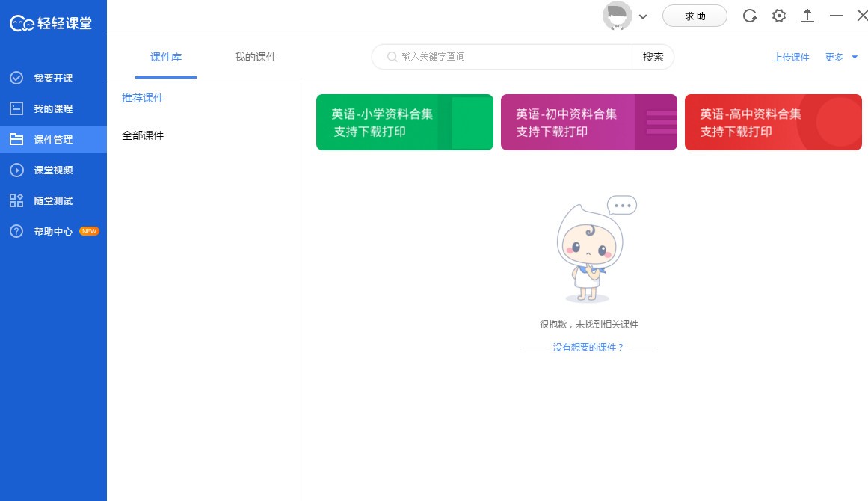Viewport: 868px width, 501px height.
Task: Open 课堂视频 playback section
Action: [x=16, y=170]
